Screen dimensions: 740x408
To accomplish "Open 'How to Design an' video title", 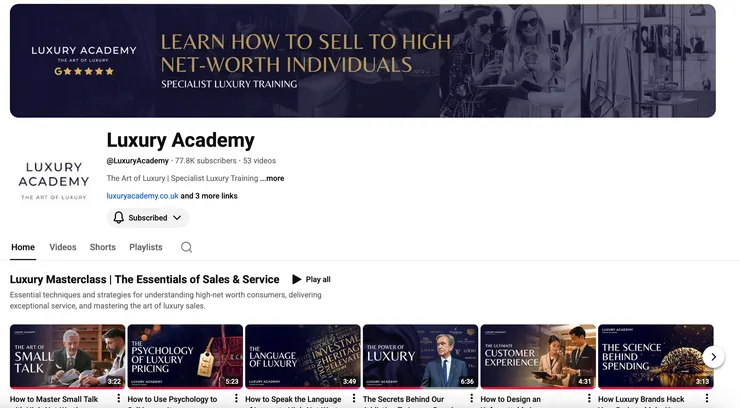I will coord(511,400).
